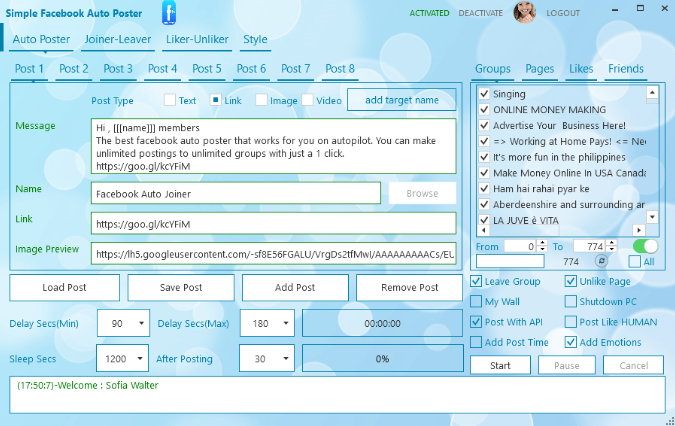Select the Text post type checkbox

click(170, 100)
